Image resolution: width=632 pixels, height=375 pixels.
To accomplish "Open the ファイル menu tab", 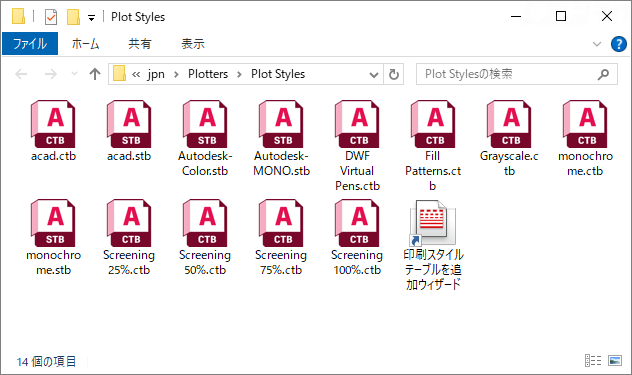I will 30,44.
